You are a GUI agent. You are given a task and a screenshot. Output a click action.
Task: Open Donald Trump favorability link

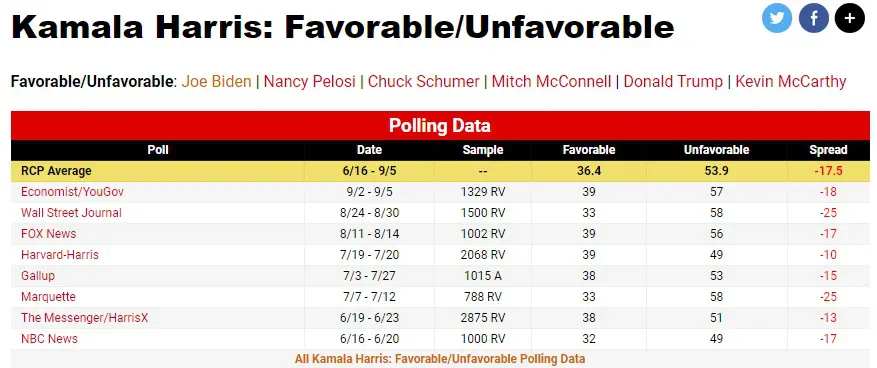click(673, 82)
